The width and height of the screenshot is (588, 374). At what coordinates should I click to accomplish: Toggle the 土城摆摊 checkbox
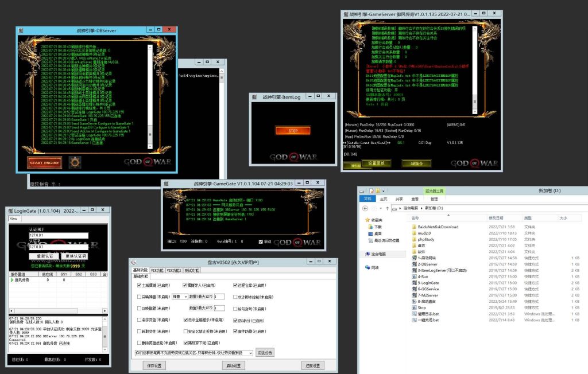point(140,285)
